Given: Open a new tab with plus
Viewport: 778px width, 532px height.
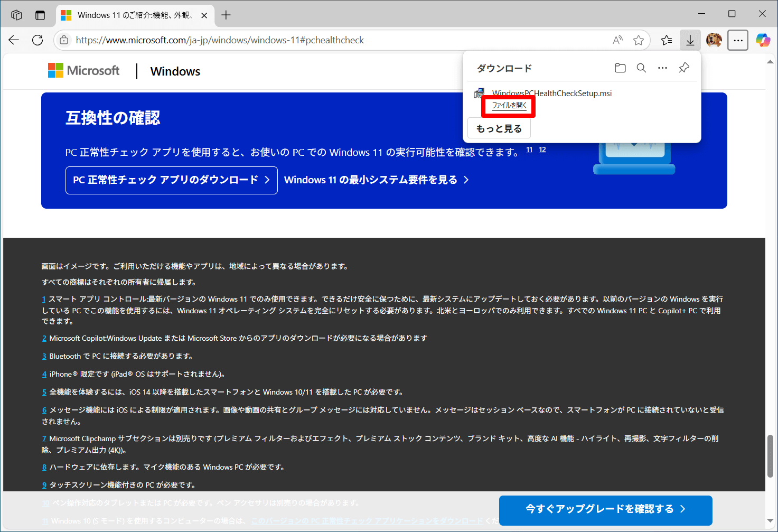Looking at the screenshot, I should click(226, 15).
